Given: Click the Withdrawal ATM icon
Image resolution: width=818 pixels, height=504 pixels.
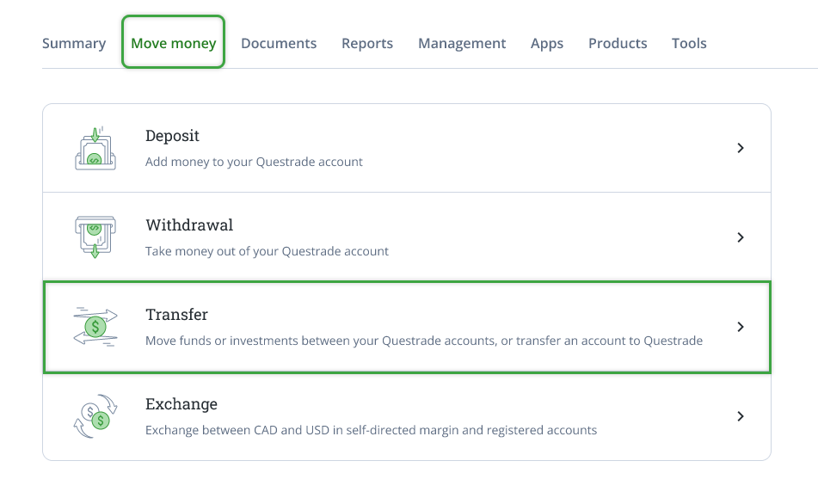Looking at the screenshot, I should pos(95,237).
